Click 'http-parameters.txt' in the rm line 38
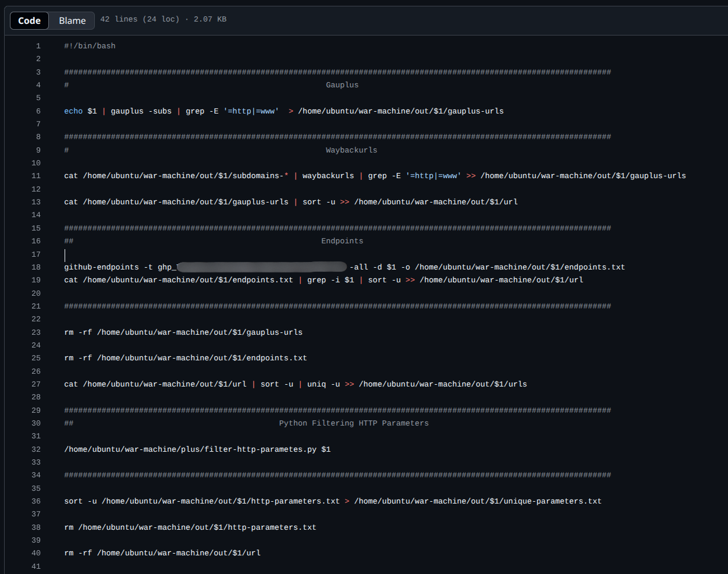This screenshot has width=728, height=574. click(x=272, y=527)
